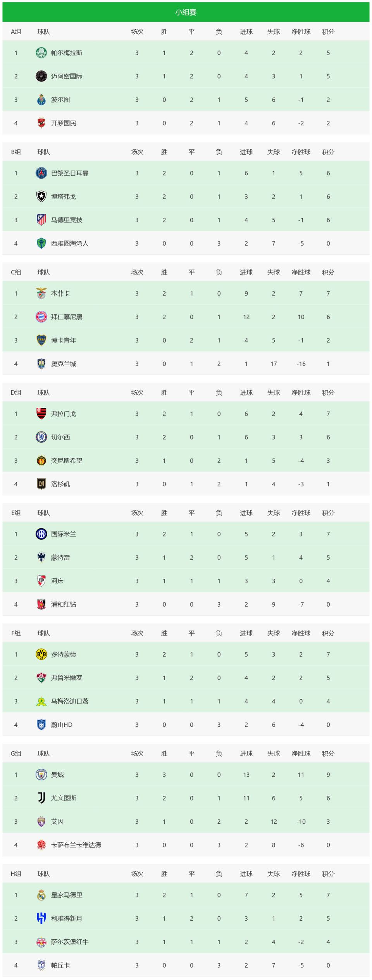Viewport: 372px width, 980px height.
Task: Click the Flamengo (弗拉门戈) club crest
Action: pyautogui.click(x=41, y=414)
